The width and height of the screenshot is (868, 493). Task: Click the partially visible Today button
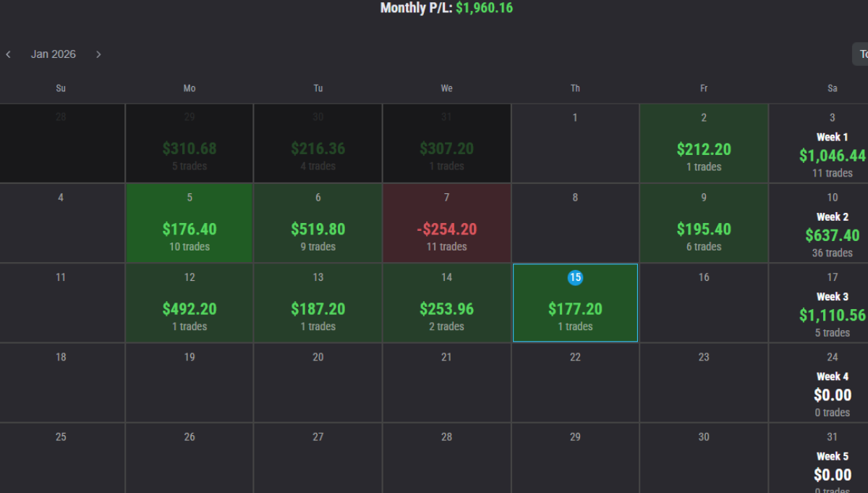tap(860, 54)
